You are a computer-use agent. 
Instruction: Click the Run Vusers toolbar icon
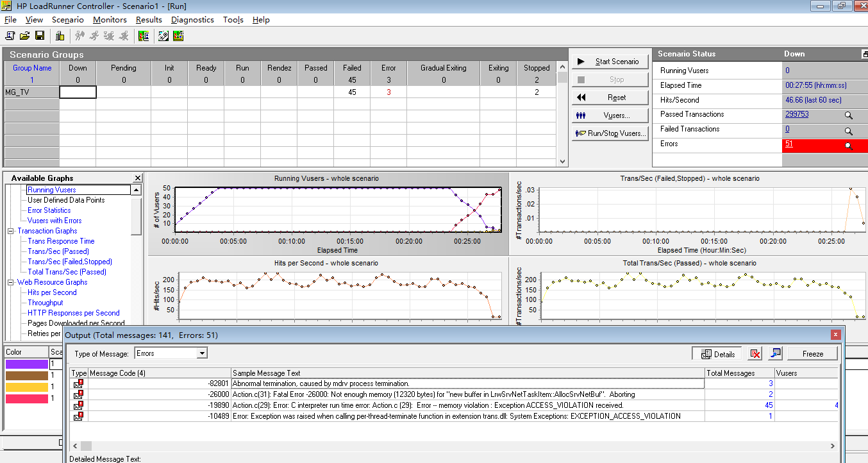tap(95, 36)
